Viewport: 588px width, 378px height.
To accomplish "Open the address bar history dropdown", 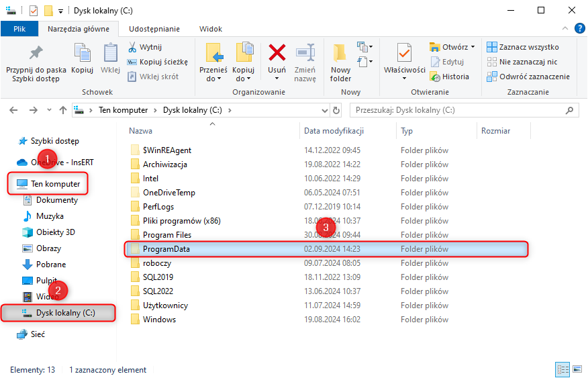I will click(325, 111).
